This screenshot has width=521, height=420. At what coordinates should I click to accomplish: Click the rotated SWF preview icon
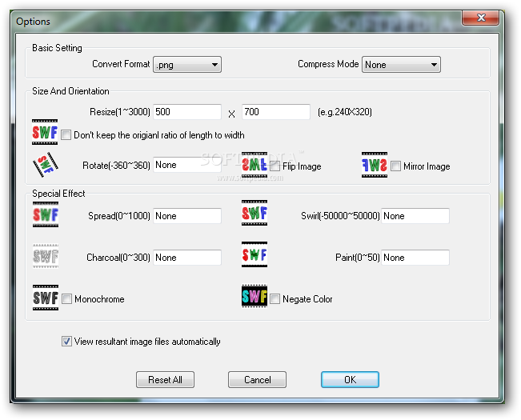click(46, 164)
